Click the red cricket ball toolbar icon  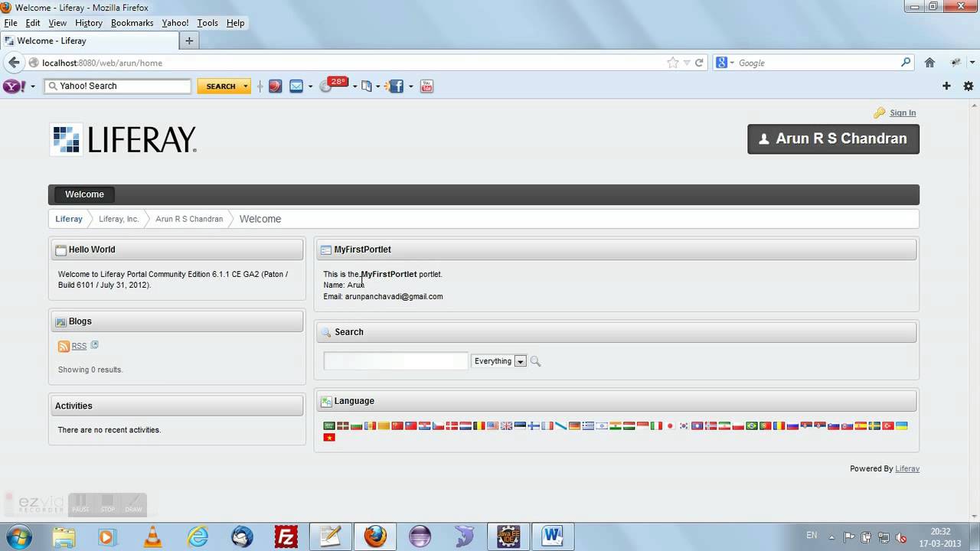275,86
